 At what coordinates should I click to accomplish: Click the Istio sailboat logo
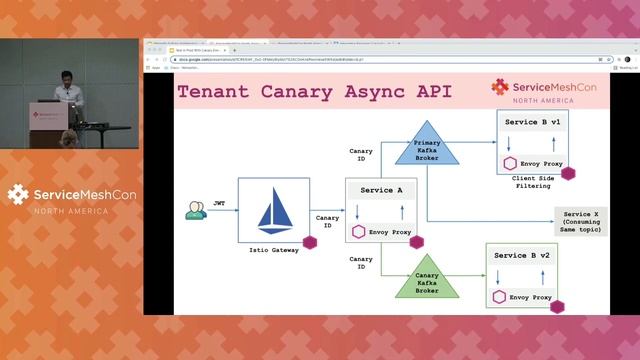click(x=275, y=211)
